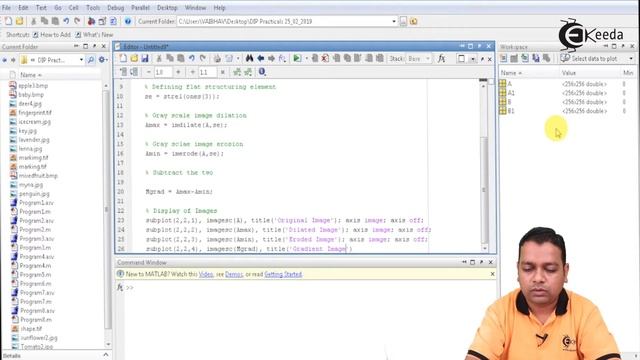Click the New variable icon in Workspace toolbar
The image size is (640, 360).
[503, 59]
